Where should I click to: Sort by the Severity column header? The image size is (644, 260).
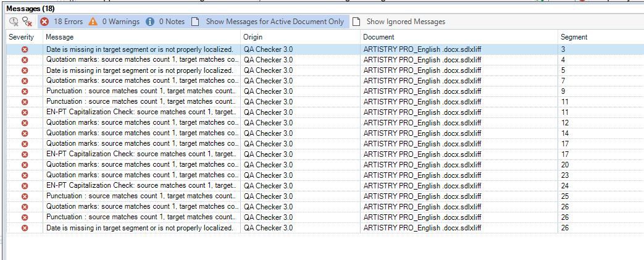(x=22, y=37)
